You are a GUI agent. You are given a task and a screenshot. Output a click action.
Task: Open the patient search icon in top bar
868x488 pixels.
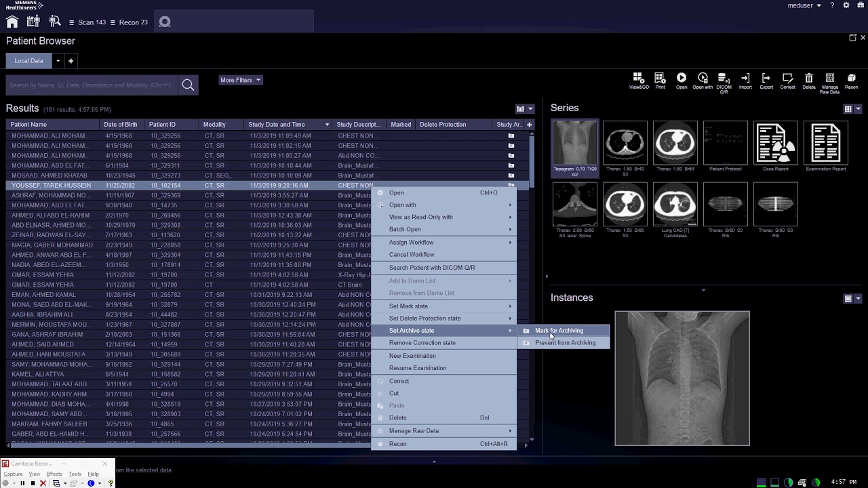(55, 22)
